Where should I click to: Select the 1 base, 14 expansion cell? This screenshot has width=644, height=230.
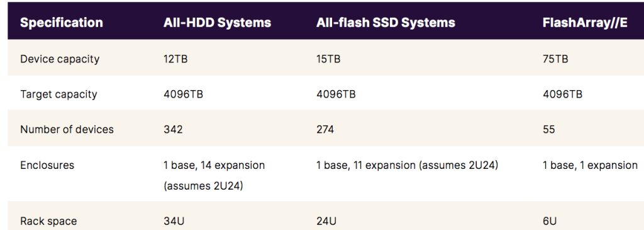(x=214, y=176)
